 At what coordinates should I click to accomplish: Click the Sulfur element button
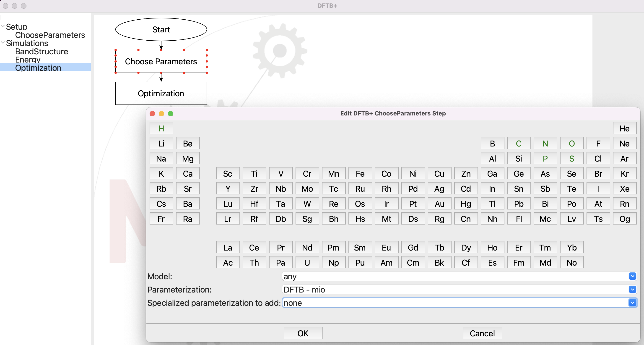[571, 158]
